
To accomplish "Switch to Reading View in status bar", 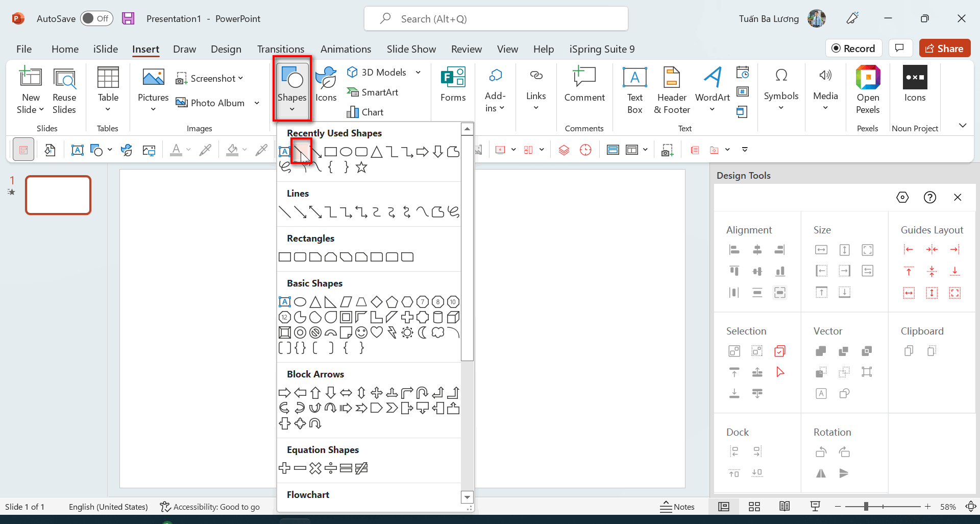I will [x=785, y=507].
